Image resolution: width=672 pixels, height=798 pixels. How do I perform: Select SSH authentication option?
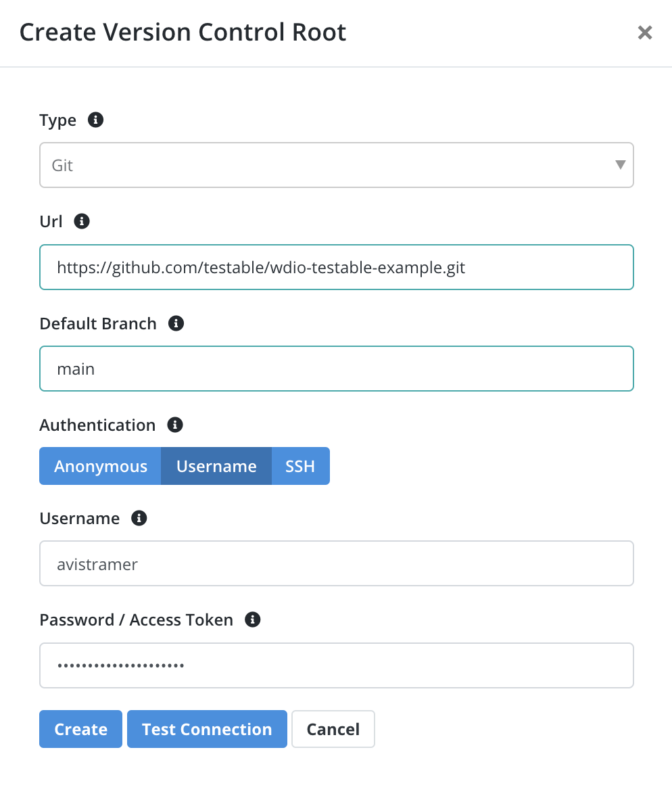[300, 466]
